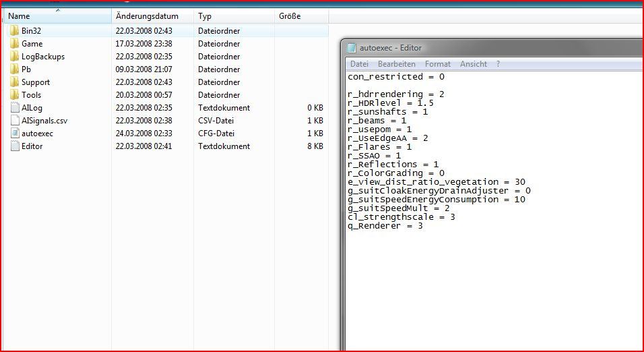Click the q_Renderer = 3 line

pos(385,226)
